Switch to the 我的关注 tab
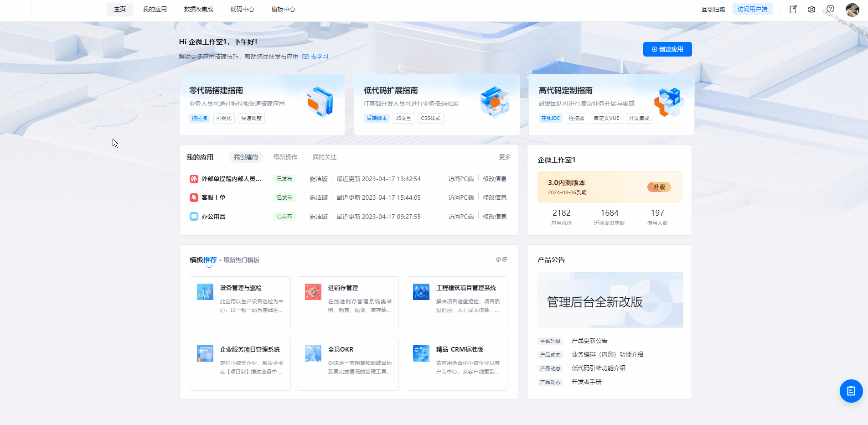 [324, 157]
